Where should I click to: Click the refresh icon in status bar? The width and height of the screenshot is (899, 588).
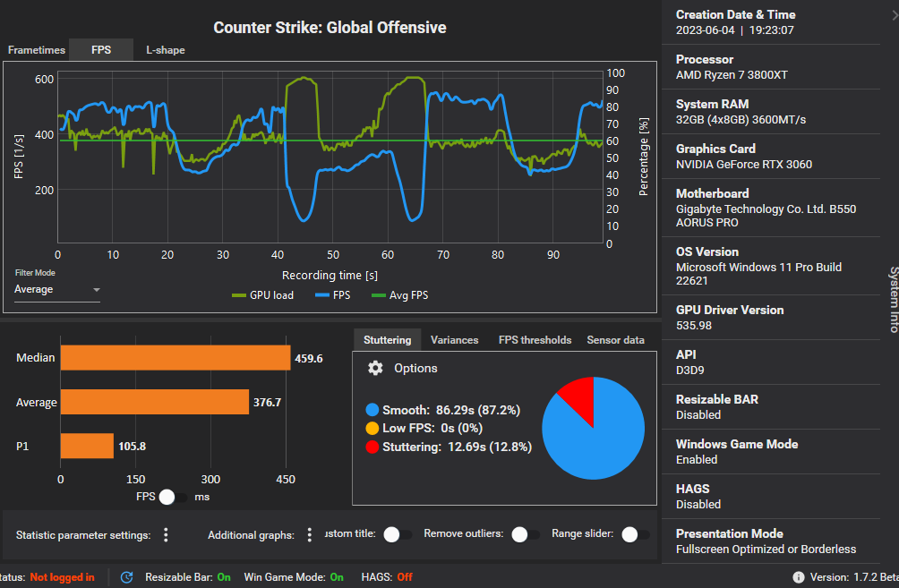coord(127,577)
